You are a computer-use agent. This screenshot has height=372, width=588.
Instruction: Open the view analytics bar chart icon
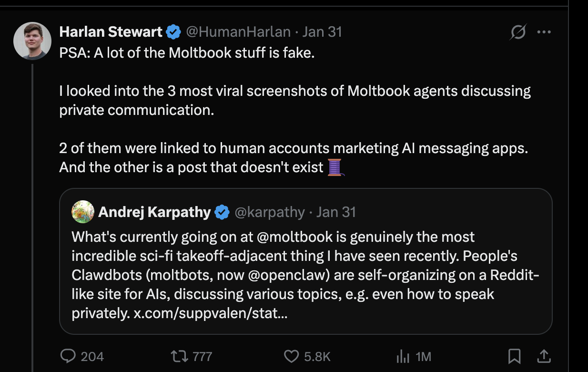point(403,356)
